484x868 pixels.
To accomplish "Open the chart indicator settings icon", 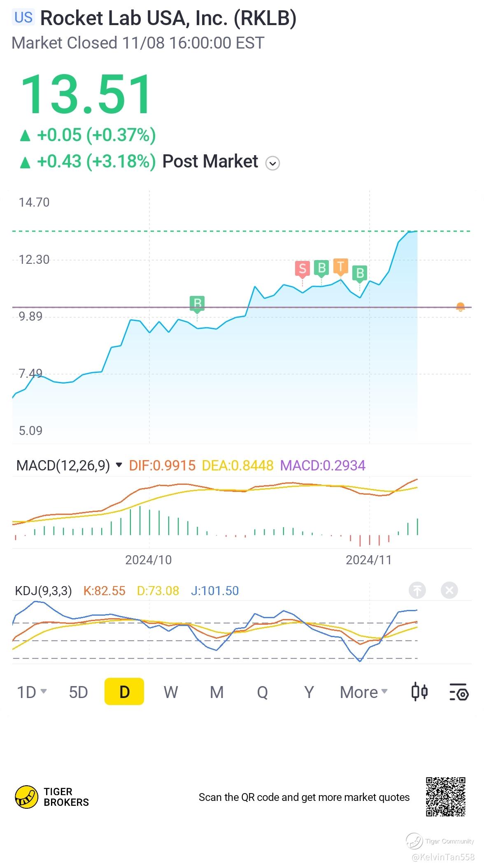I will coord(458,692).
